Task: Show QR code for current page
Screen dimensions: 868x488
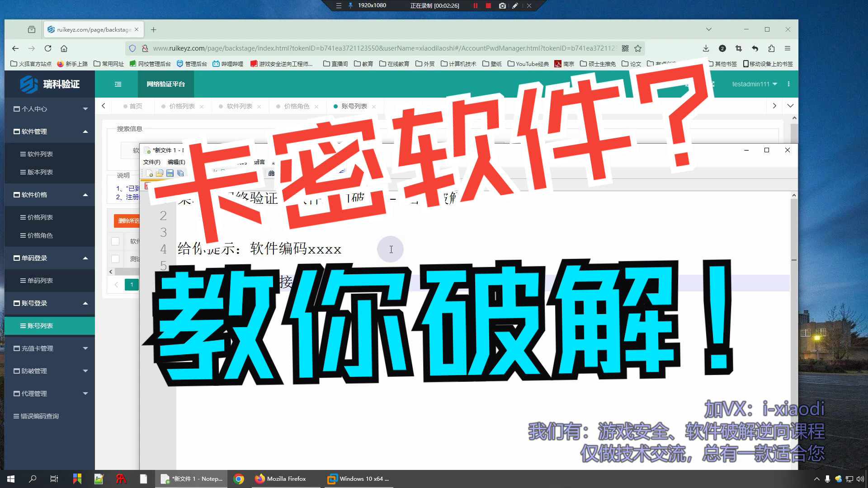Action: pyautogui.click(x=625, y=48)
